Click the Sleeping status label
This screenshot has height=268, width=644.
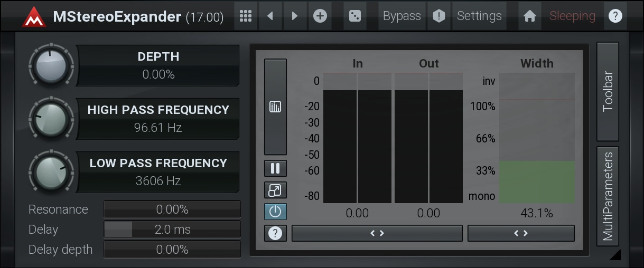click(572, 16)
